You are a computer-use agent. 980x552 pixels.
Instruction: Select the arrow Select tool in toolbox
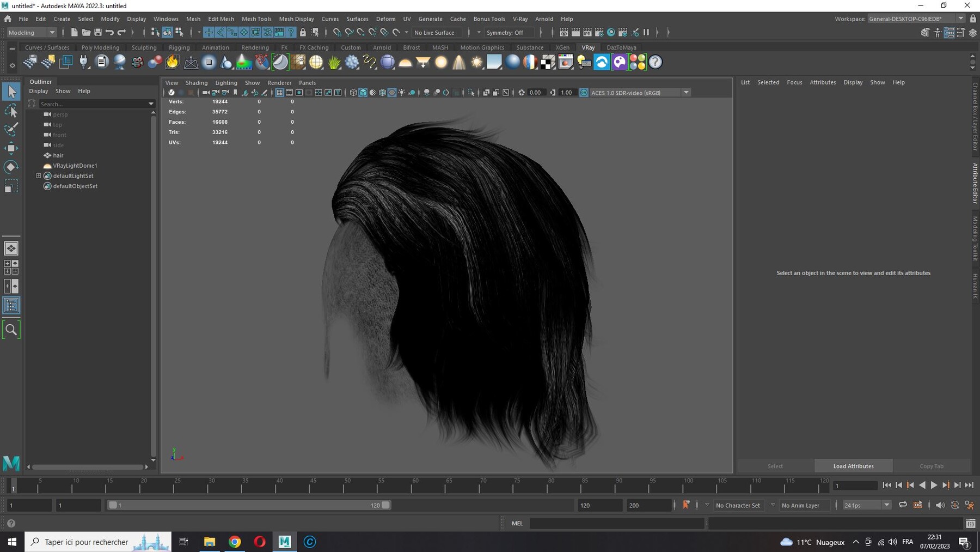(x=11, y=92)
